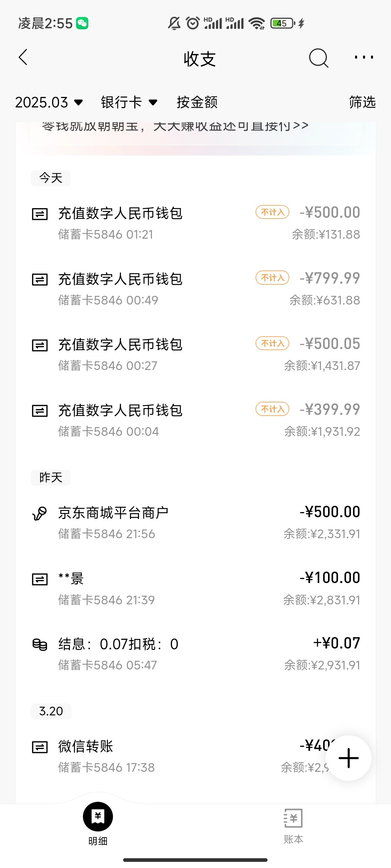The width and height of the screenshot is (391, 868).
Task: Tap the back arrow in the header
Action: [x=23, y=58]
